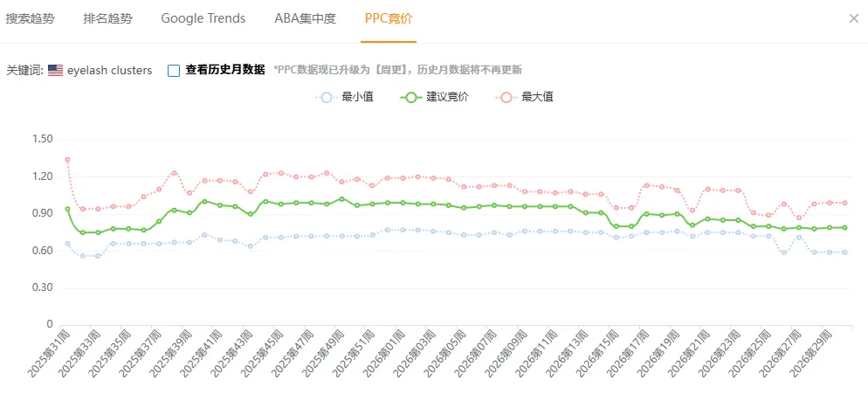Click the 2025第38周 red peak point
This screenshot has width=868, height=401.
click(x=174, y=173)
